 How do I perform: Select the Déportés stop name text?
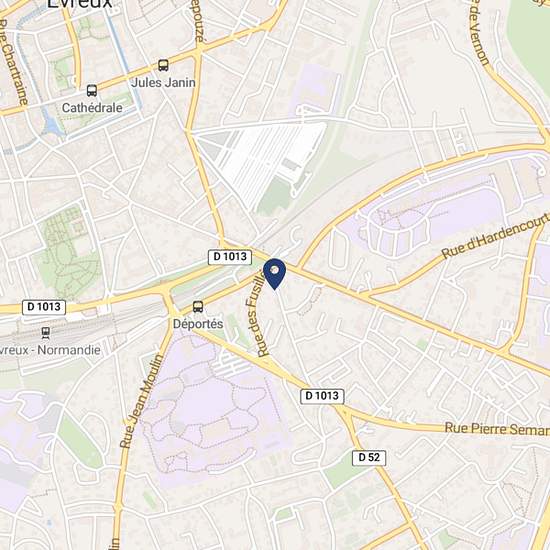coord(198,323)
